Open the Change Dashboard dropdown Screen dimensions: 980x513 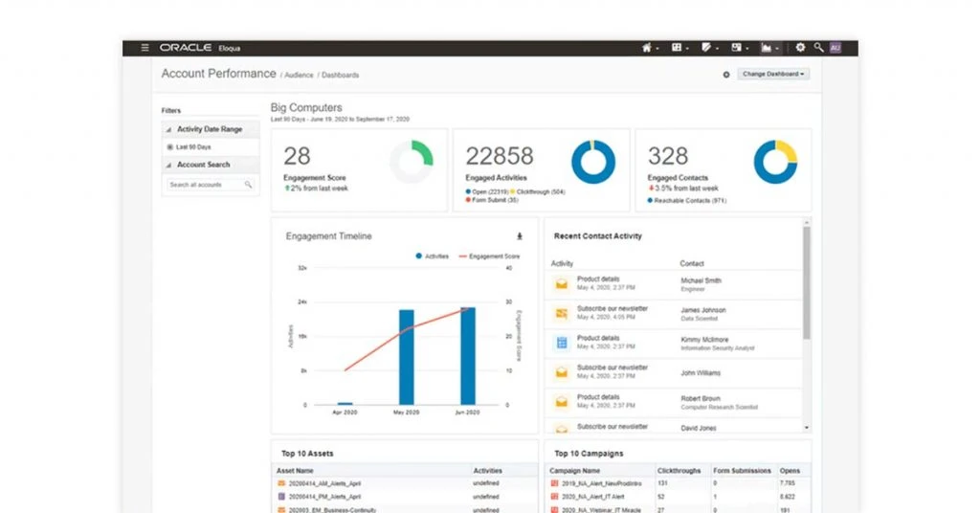pos(773,74)
